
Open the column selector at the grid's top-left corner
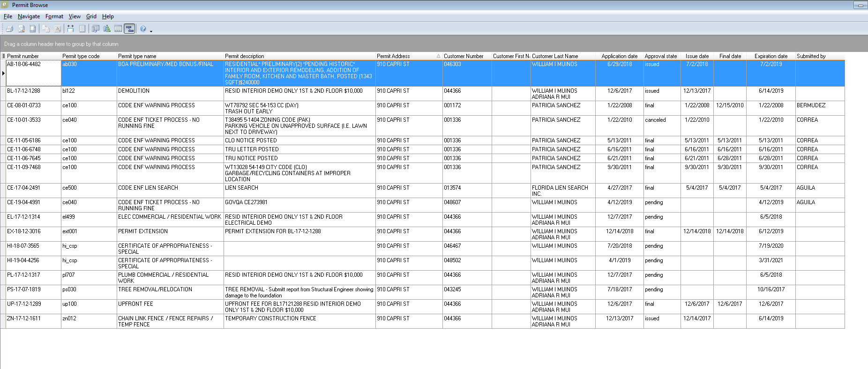[3, 56]
